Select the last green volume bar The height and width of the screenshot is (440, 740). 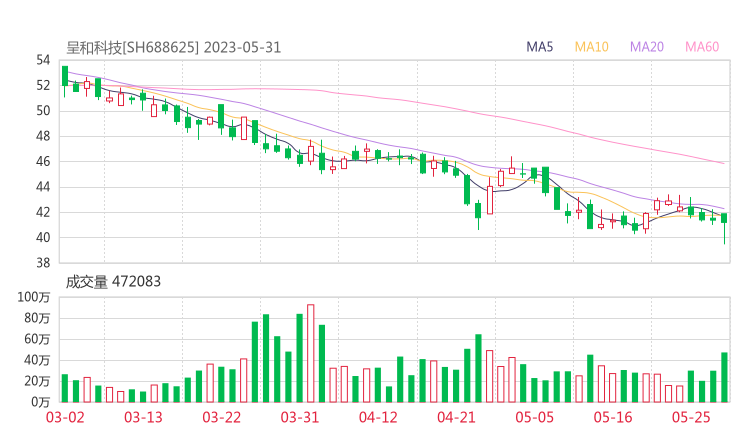tap(724, 377)
